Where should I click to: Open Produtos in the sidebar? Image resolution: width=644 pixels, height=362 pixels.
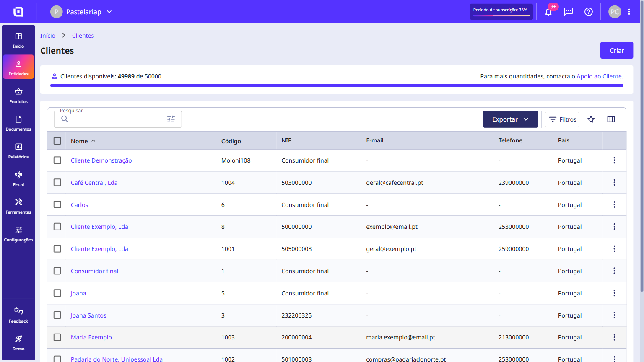click(x=18, y=95)
